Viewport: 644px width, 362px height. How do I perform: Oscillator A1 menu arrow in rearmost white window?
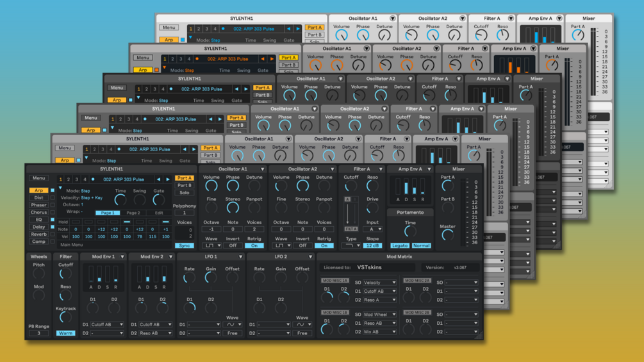click(x=393, y=19)
